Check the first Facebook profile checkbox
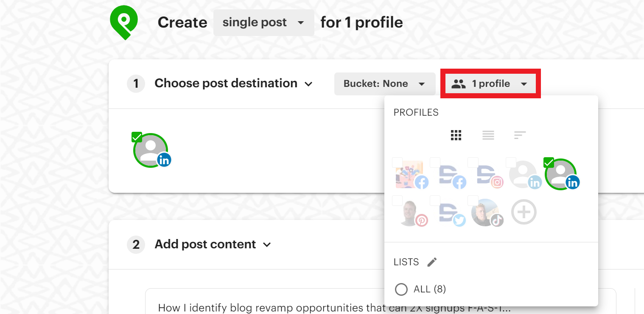This screenshot has width=644, height=314. point(397,162)
